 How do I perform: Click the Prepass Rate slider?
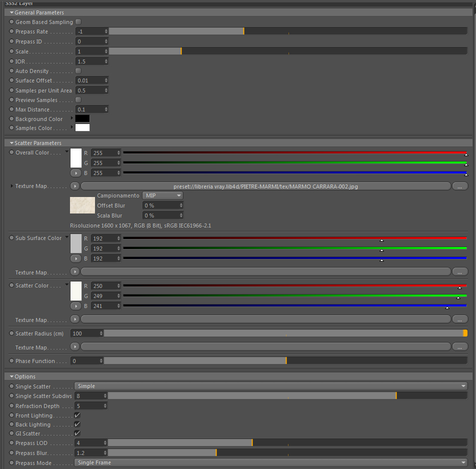[288, 31]
